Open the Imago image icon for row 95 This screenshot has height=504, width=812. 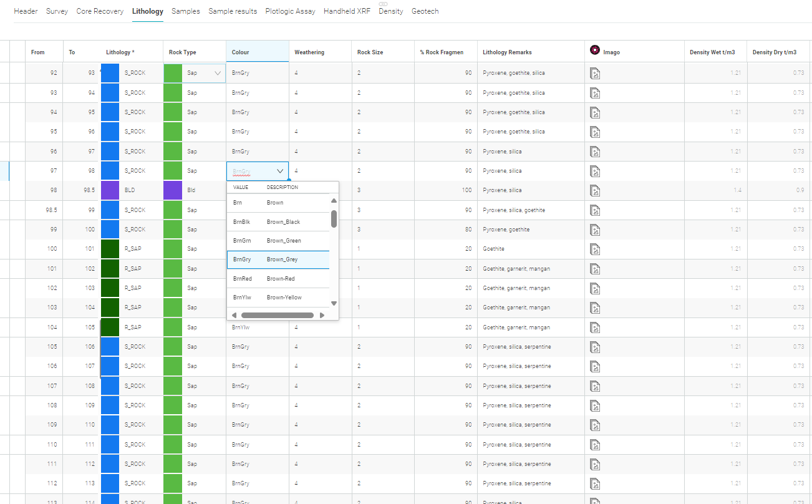pyautogui.click(x=596, y=132)
